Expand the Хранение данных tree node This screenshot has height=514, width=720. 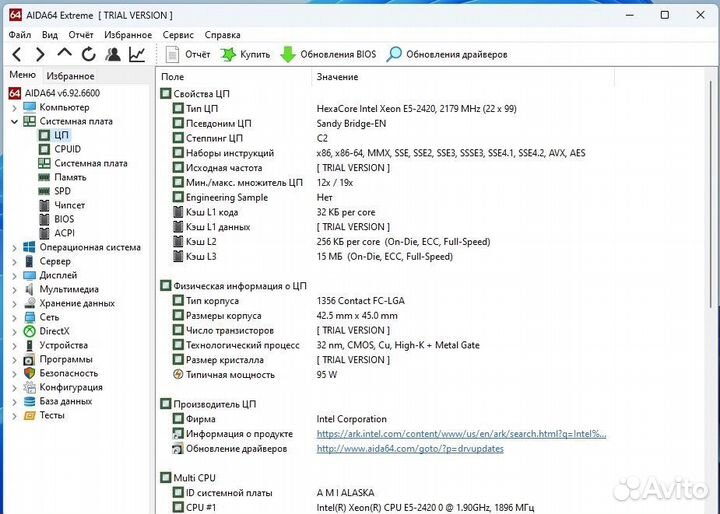(x=14, y=304)
